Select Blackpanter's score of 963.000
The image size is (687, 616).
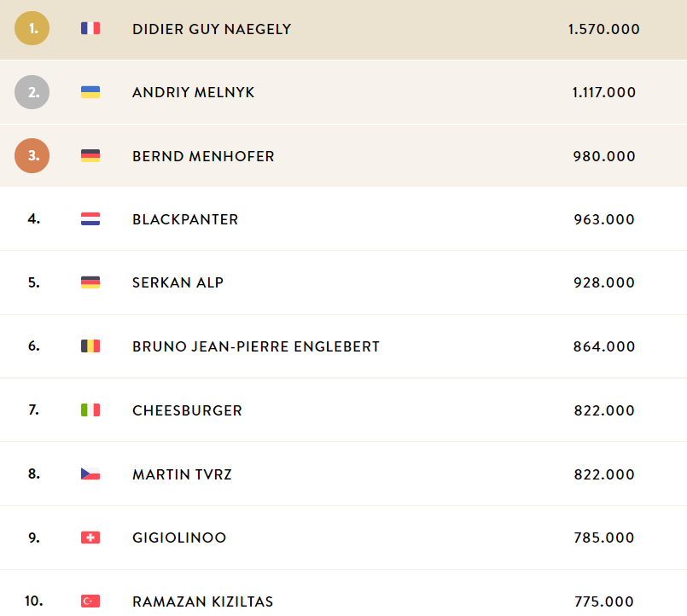[x=604, y=219]
